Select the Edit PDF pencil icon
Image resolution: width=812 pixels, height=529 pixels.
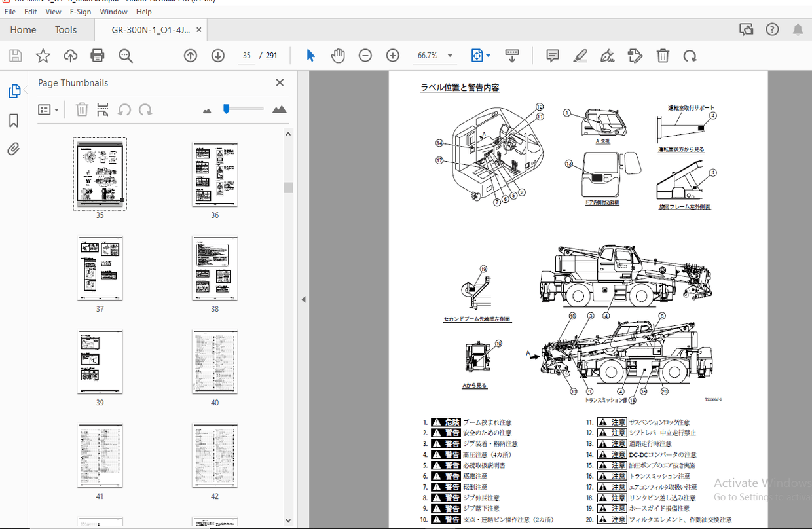[634, 56]
